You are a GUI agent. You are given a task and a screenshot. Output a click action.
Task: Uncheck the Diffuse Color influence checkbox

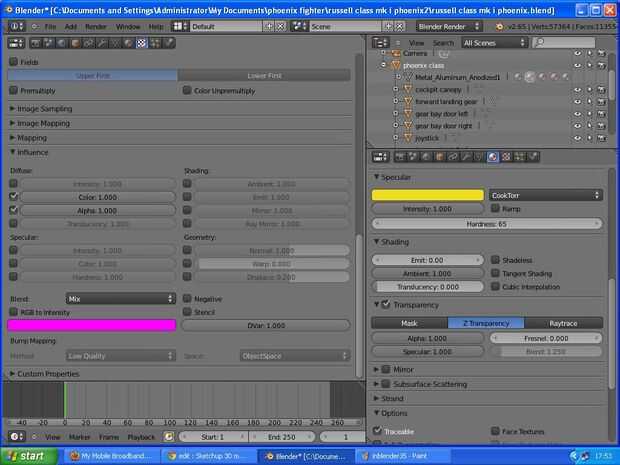(13, 197)
